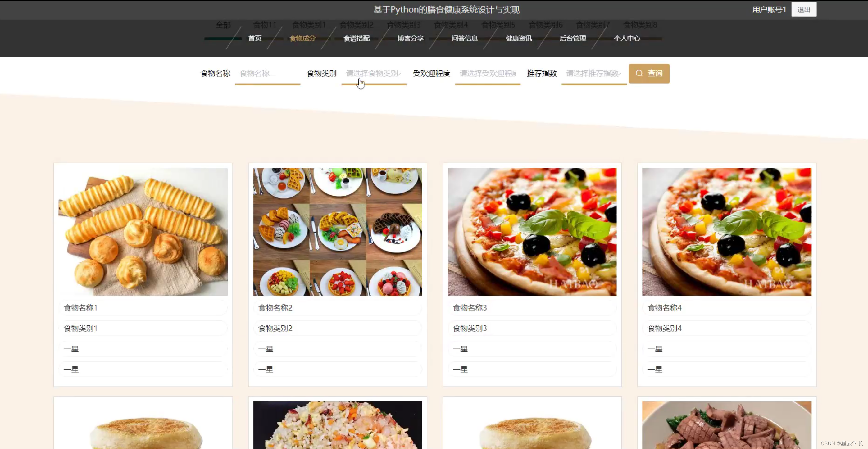Image resolution: width=868 pixels, height=449 pixels.
Task: Open the 食物成分 navigation item
Action: click(302, 39)
